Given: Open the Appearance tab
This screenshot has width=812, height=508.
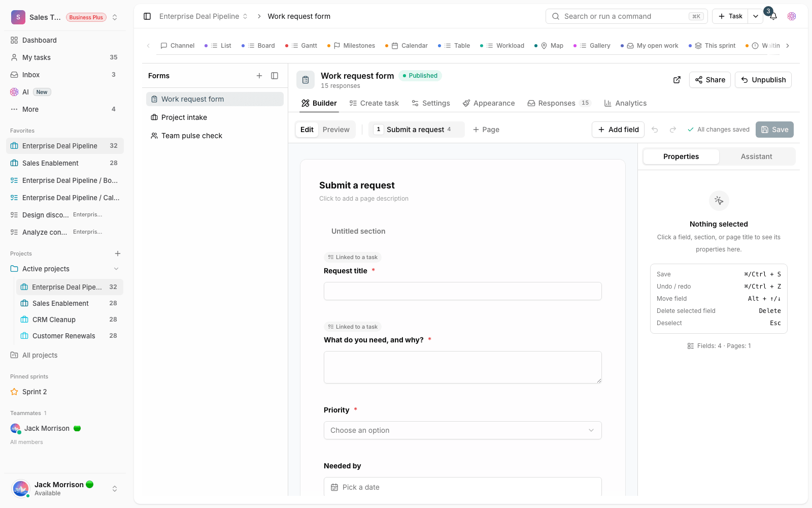Looking at the screenshot, I should click(x=489, y=103).
